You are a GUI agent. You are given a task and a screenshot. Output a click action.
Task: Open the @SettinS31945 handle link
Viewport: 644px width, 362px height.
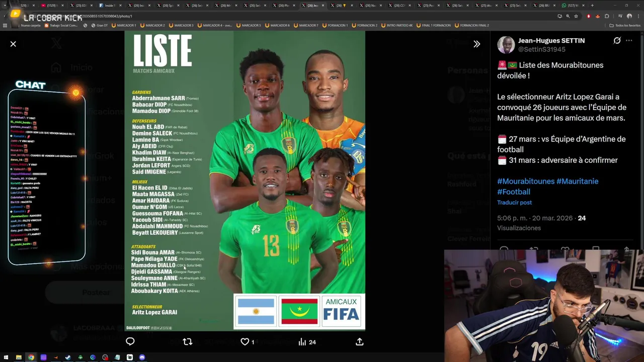coord(542,49)
